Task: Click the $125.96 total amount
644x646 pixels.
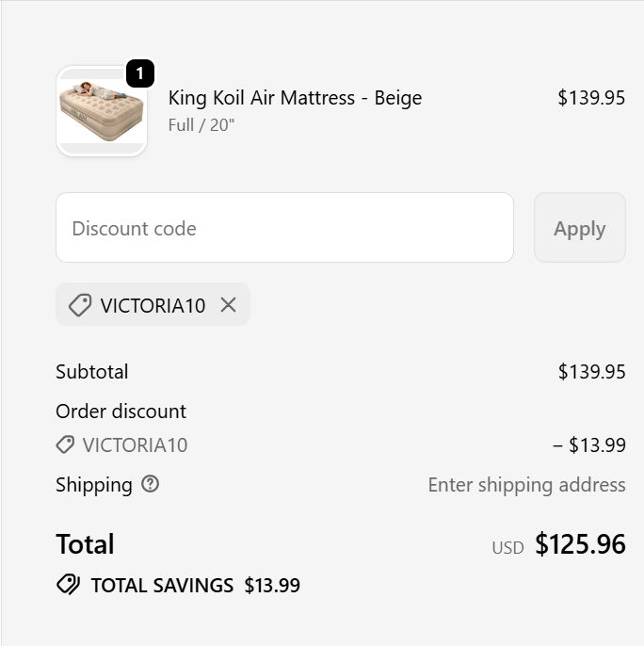Action: coord(580,544)
